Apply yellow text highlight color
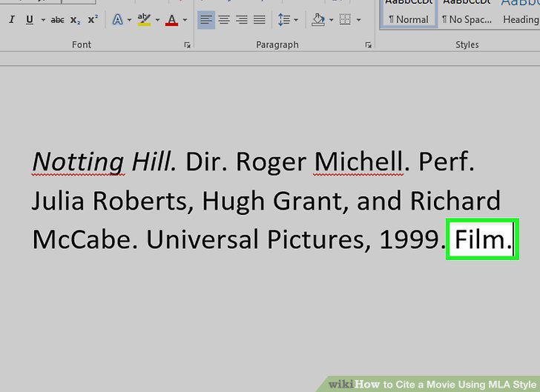 (144, 19)
